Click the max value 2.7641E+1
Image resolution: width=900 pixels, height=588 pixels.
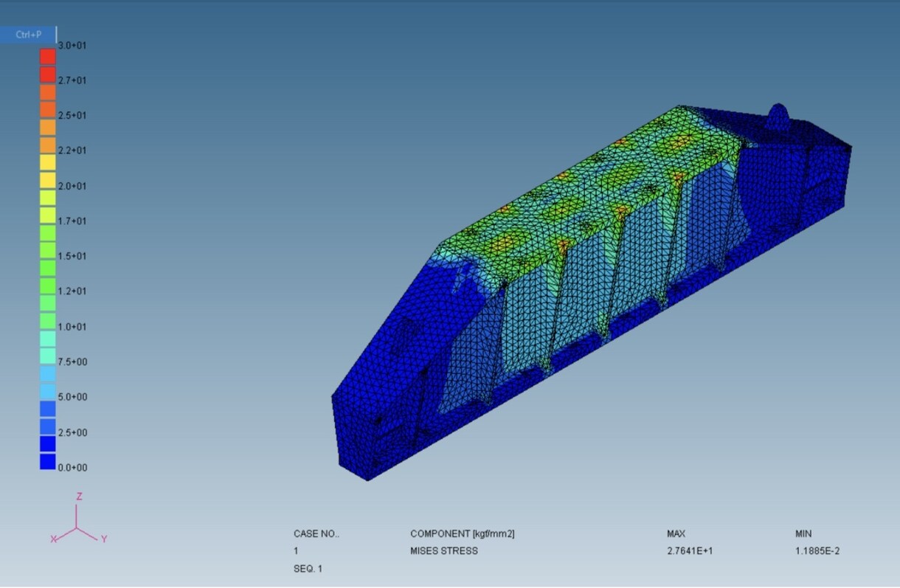[x=690, y=551]
